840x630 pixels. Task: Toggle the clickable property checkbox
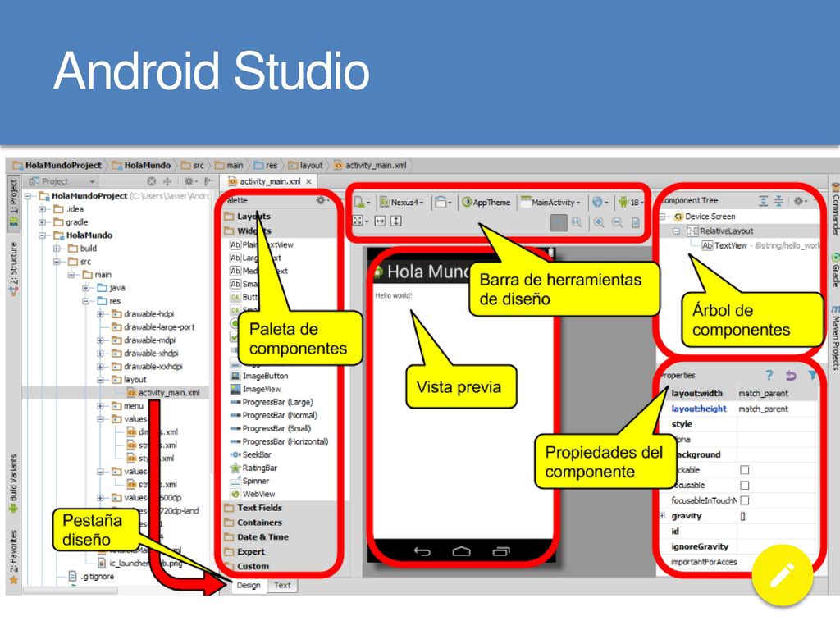(x=745, y=470)
